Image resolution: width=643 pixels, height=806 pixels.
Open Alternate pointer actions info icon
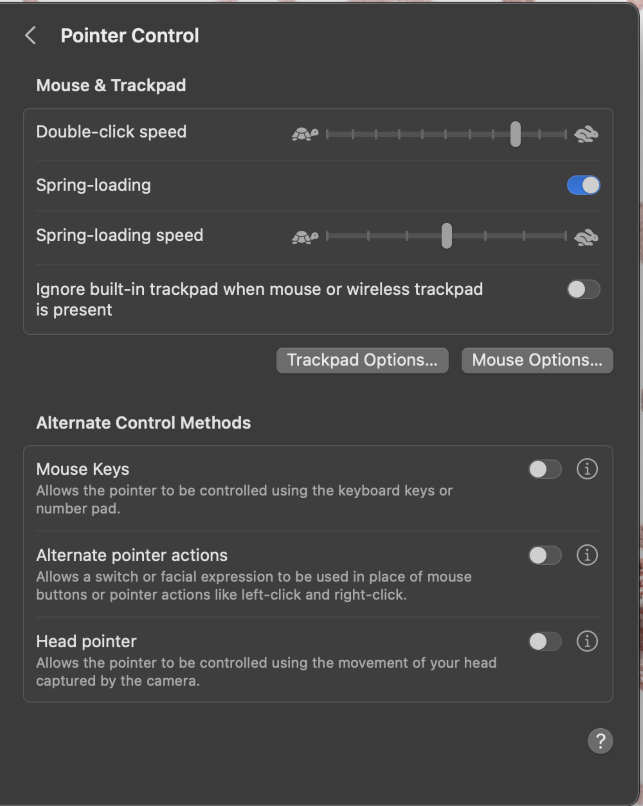[x=587, y=555]
